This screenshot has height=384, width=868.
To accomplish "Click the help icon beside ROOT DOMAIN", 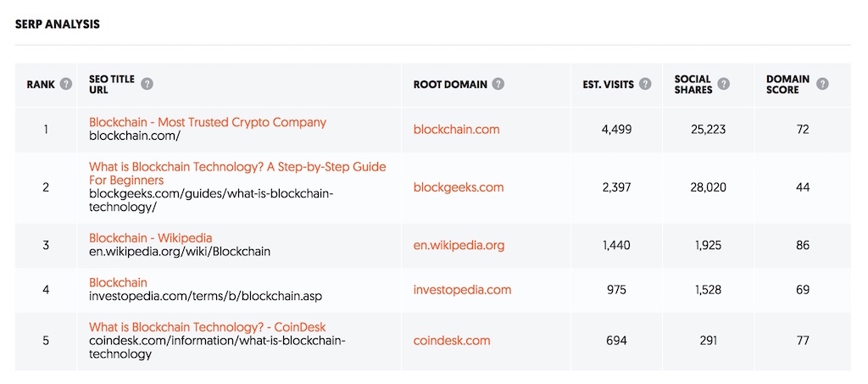I will point(498,84).
